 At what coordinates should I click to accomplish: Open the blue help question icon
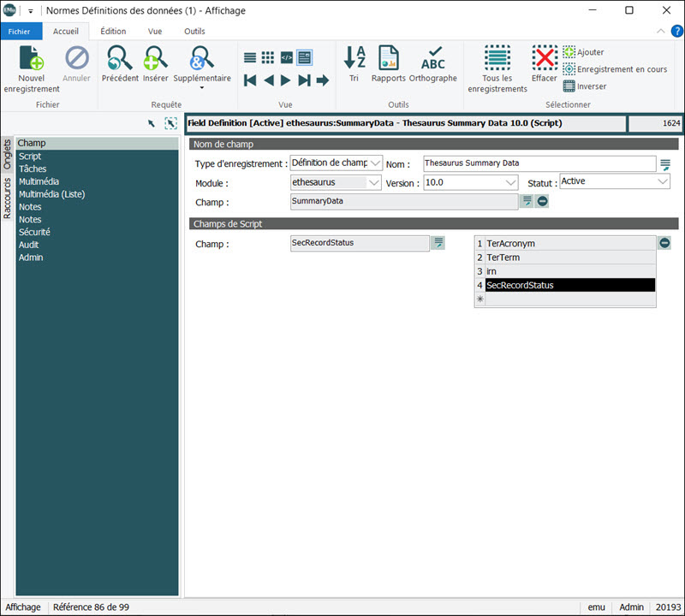click(x=676, y=31)
